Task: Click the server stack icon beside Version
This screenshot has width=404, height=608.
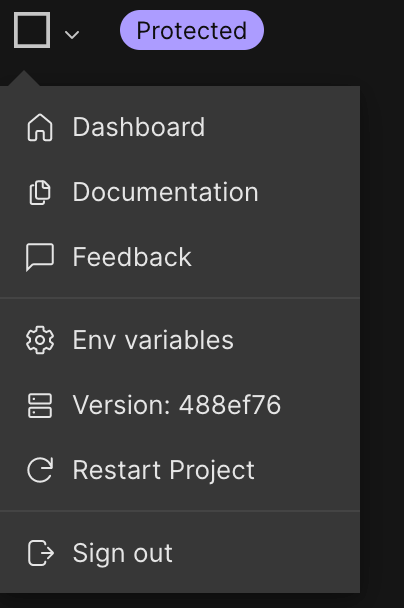Action: tap(40, 406)
